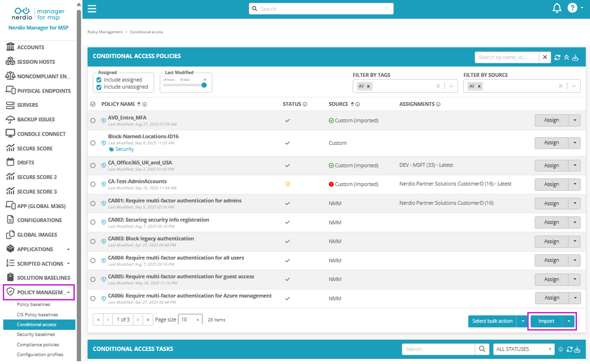Open Compliance policies submenu item
Viewport: 590px width, 364px height.
coord(38,344)
